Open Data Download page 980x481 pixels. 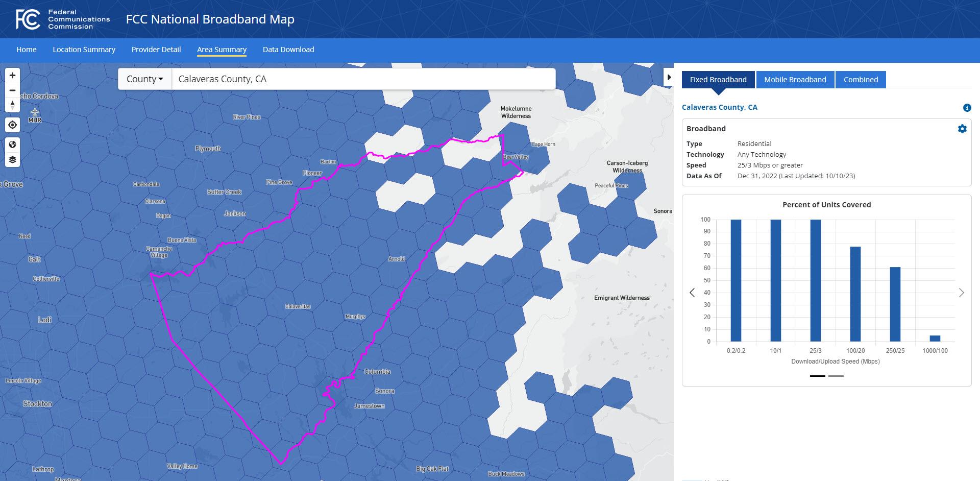point(288,50)
